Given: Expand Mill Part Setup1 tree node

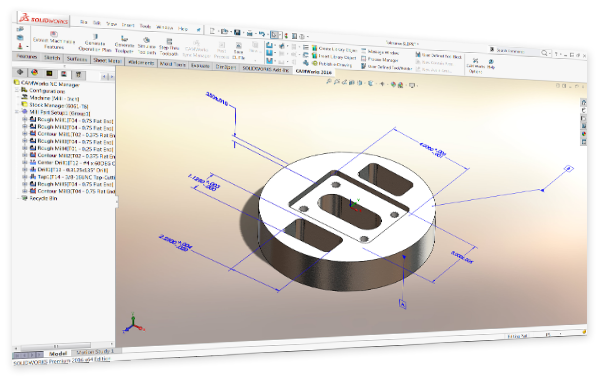Looking at the screenshot, I should [17, 112].
